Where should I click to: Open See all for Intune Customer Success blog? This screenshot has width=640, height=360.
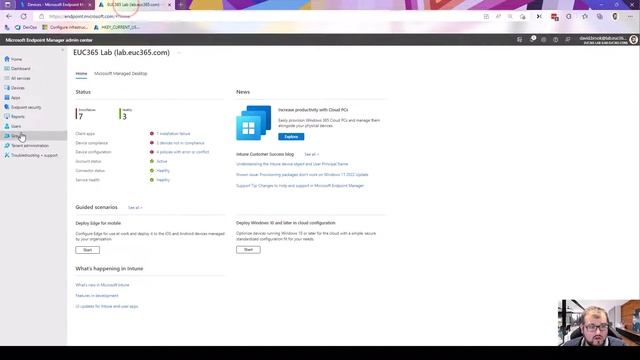(311, 154)
